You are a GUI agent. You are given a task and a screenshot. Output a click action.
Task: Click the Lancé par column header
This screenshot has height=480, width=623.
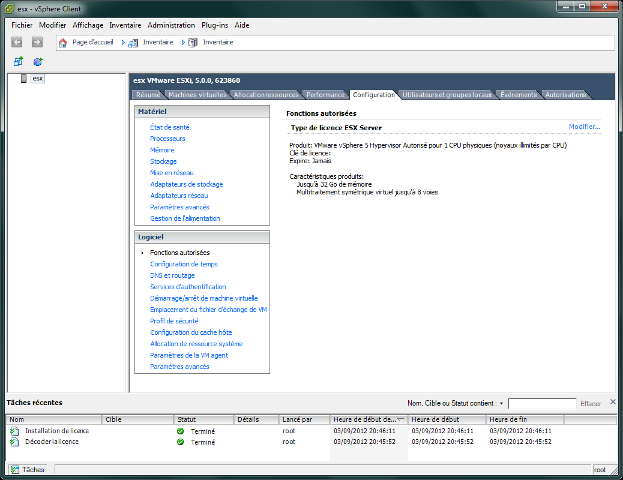[304, 420]
